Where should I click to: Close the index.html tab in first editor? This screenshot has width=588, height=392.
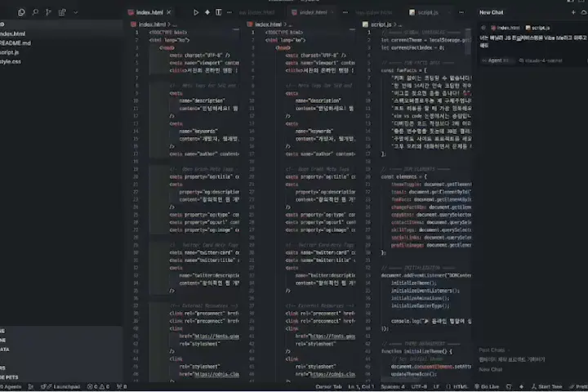coord(169,12)
